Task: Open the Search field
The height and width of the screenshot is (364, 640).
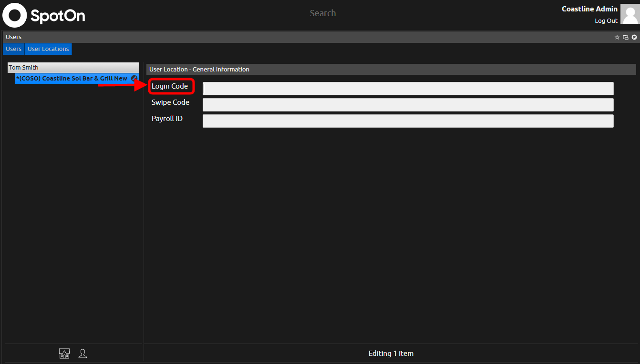Action: click(x=323, y=13)
